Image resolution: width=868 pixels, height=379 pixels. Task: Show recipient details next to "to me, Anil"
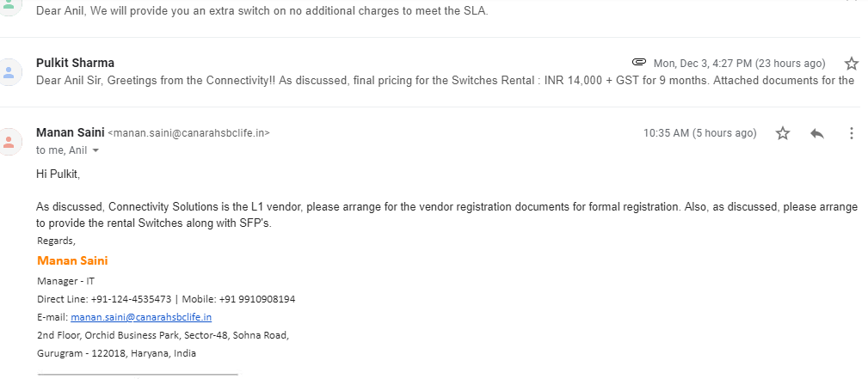click(95, 150)
